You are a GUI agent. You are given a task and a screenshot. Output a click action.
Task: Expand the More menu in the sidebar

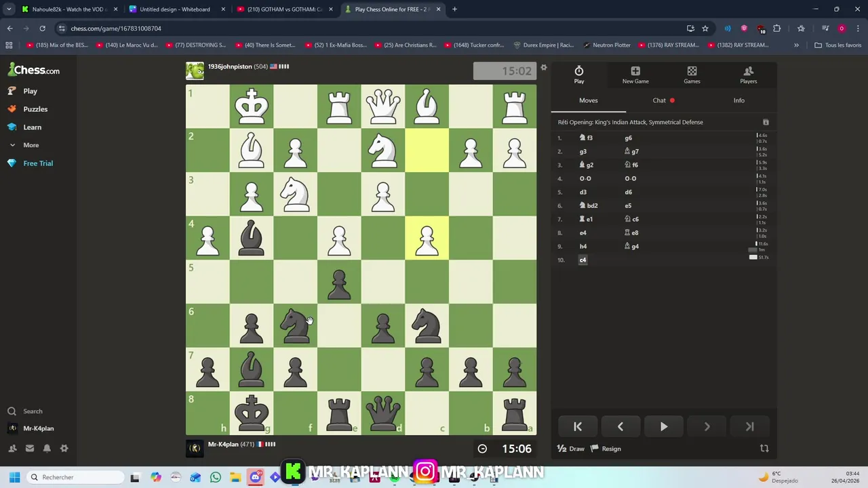pyautogui.click(x=24, y=145)
